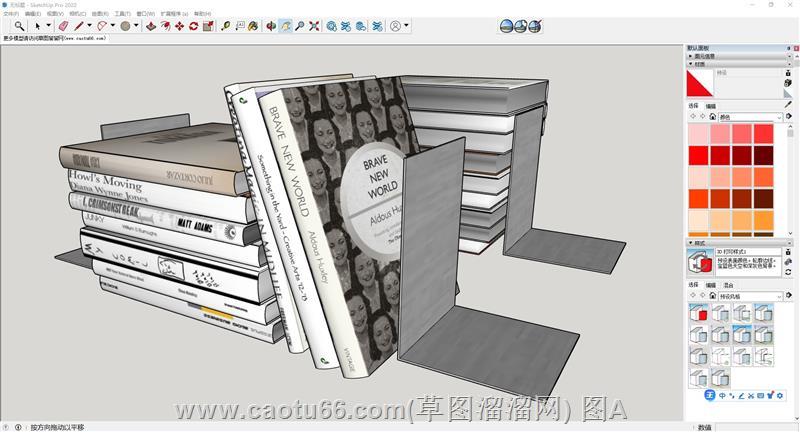Activate the Zoom magnifier tool

click(300, 26)
